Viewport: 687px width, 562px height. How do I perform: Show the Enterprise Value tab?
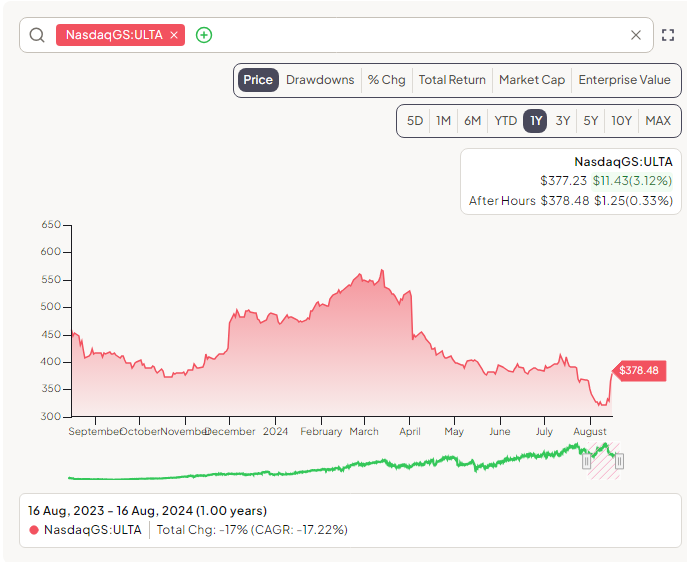coord(624,80)
